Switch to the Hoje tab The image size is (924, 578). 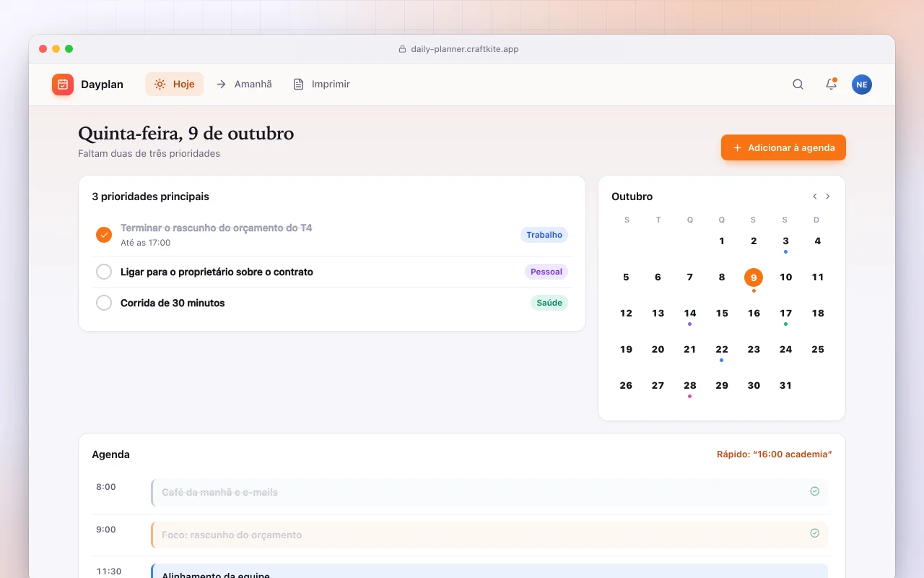[x=174, y=85]
